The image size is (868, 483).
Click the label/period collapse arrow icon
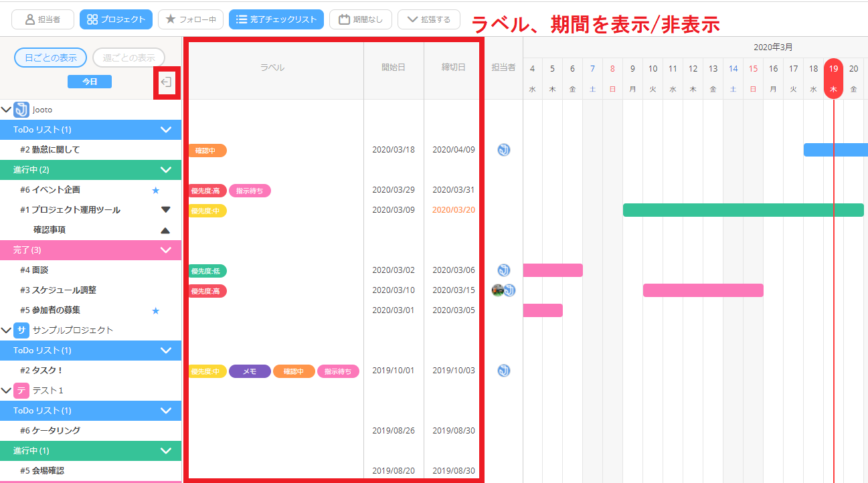(166, 82)
